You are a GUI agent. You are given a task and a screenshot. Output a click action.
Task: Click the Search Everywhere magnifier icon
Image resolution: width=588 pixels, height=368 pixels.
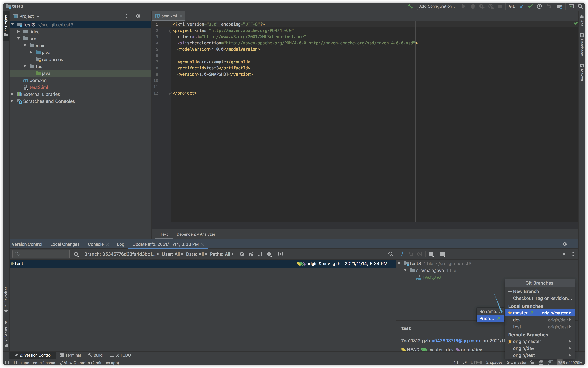click(581, 6)
